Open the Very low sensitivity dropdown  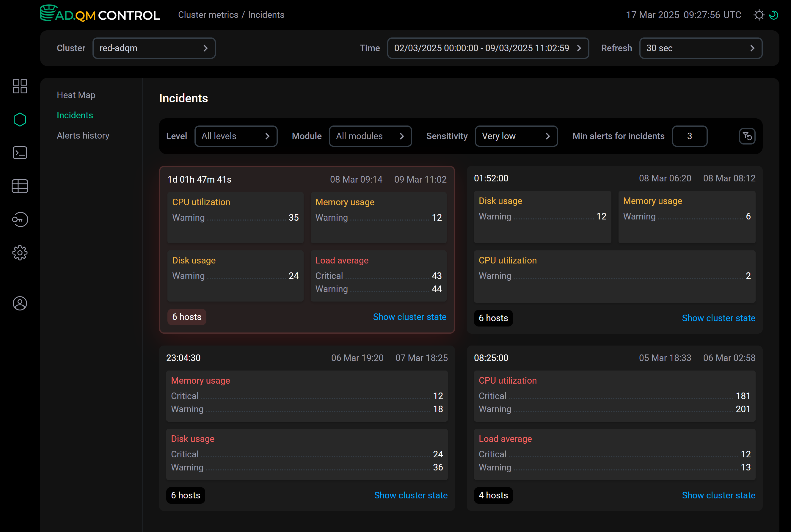516,136
